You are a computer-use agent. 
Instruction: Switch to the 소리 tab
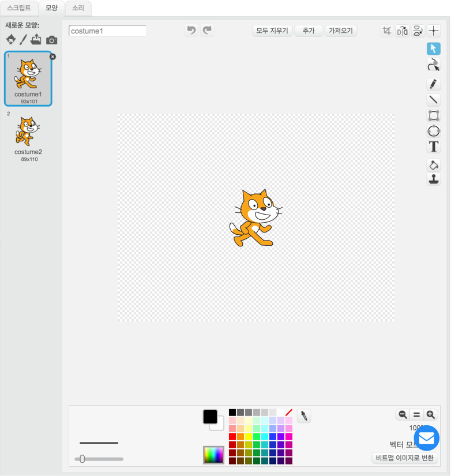coord(78,8)
